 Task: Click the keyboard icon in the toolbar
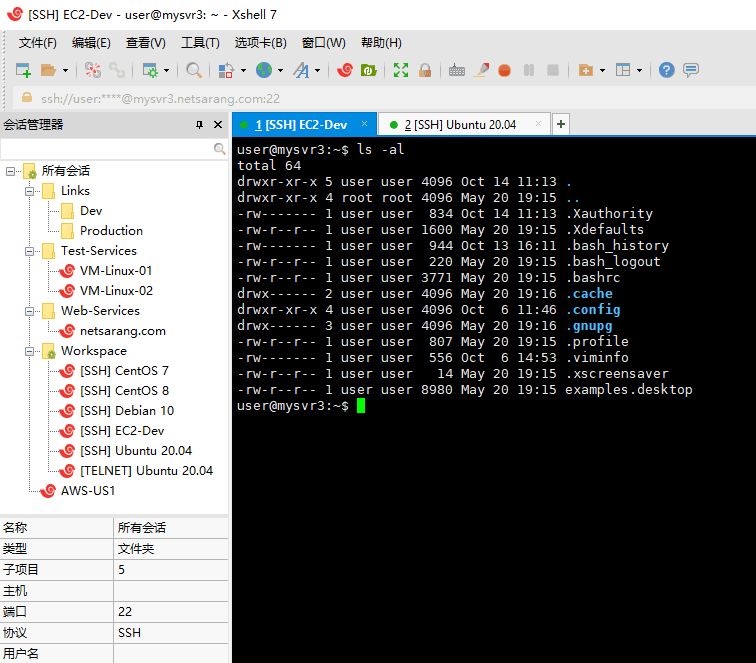coord(457,70)
